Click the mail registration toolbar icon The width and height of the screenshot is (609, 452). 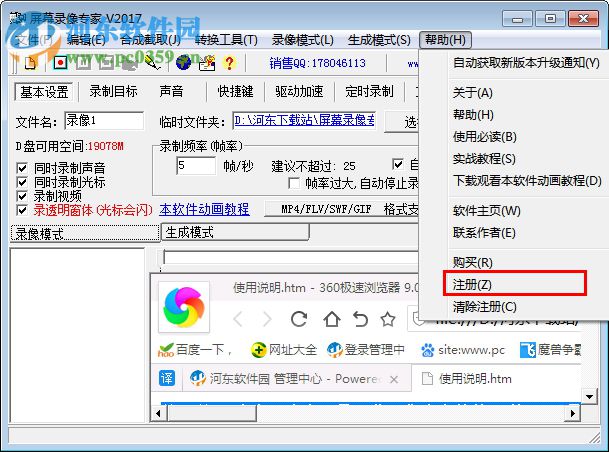pyautogui.click(x=207, y=63)
